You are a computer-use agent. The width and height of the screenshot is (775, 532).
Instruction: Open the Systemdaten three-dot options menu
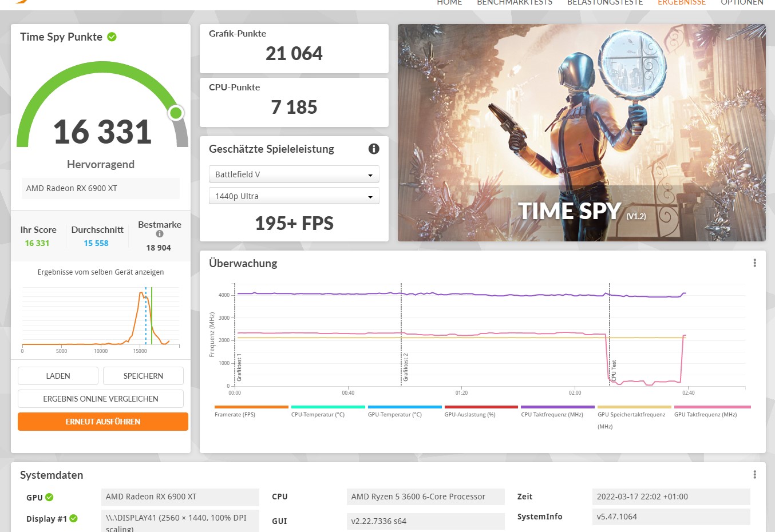[754, 475]
